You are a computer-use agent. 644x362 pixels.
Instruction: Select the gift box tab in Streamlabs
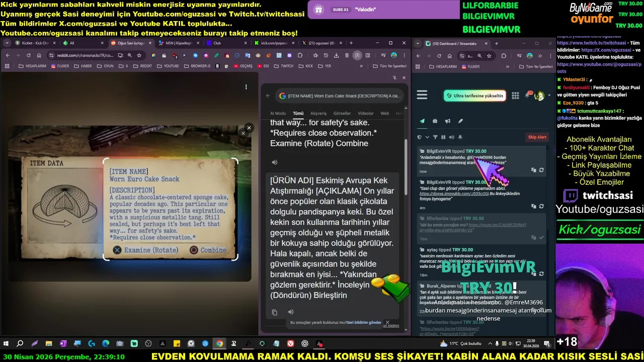[x=435, y=121]
